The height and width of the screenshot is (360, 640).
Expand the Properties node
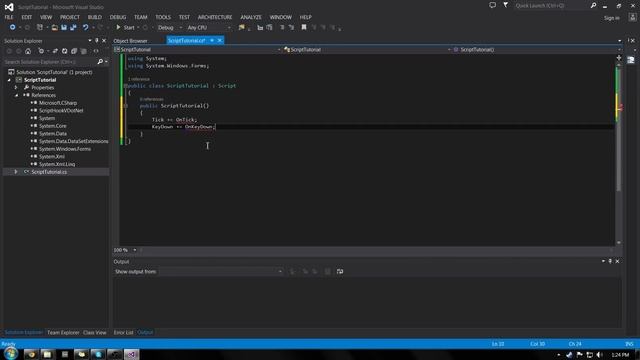[16, 87]
